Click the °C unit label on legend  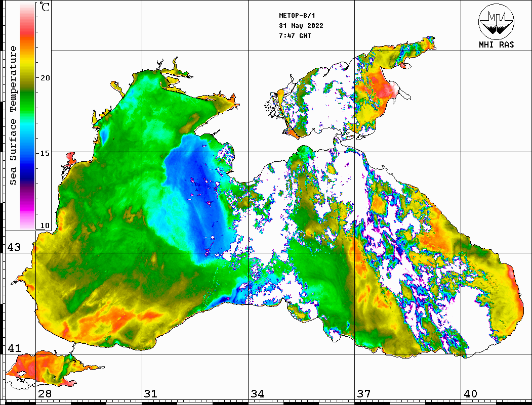[x=44, y=7]
